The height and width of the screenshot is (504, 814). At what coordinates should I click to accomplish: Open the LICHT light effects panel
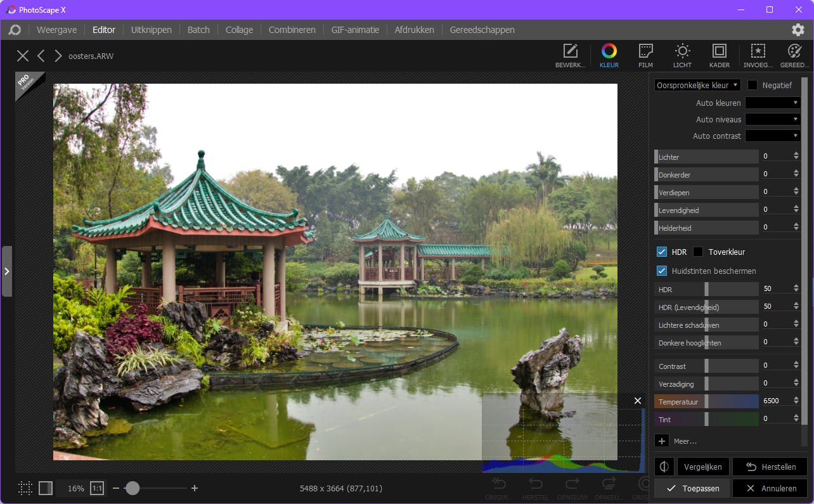(x=682, y=56)
